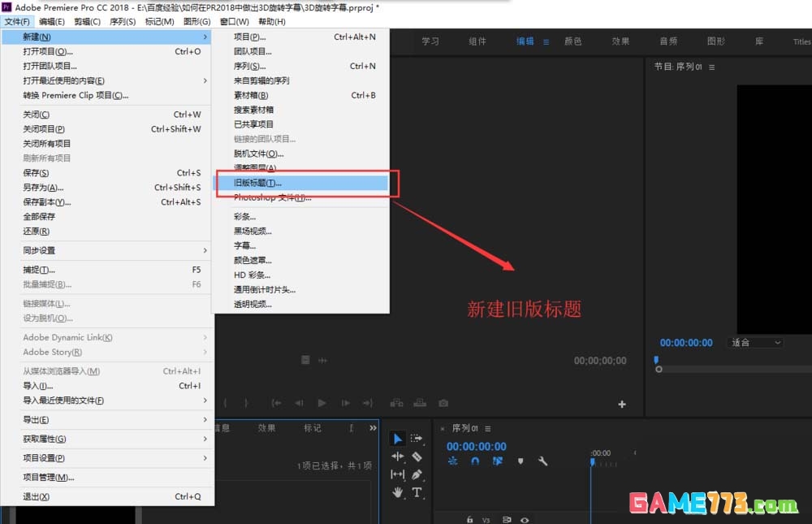Expand the 同步设置 submenu
The width and height of the screenshot is (812, 524).
tap(115, 250)
